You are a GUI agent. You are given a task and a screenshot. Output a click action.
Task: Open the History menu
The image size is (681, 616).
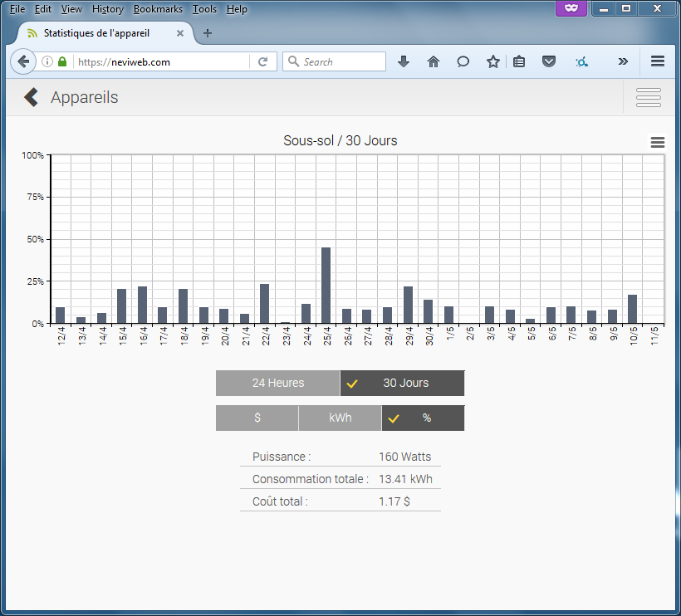point(108,9)
